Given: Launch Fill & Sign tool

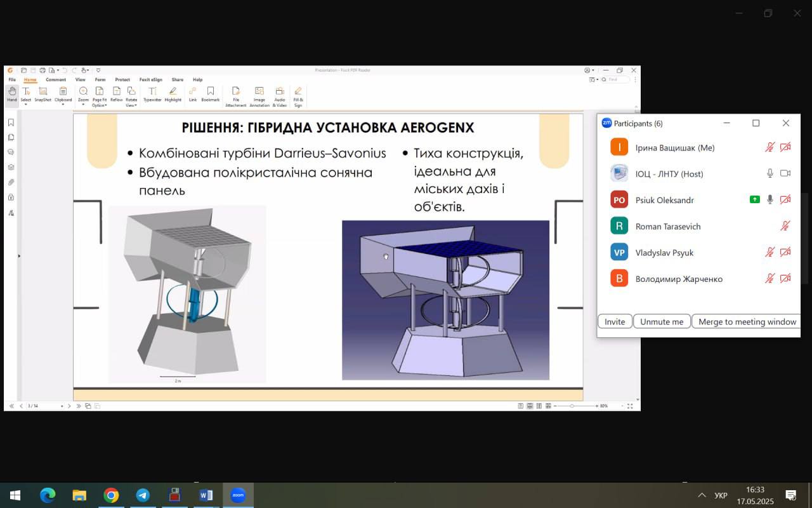Looking at the screenshot, I should [x=298, y=97].
